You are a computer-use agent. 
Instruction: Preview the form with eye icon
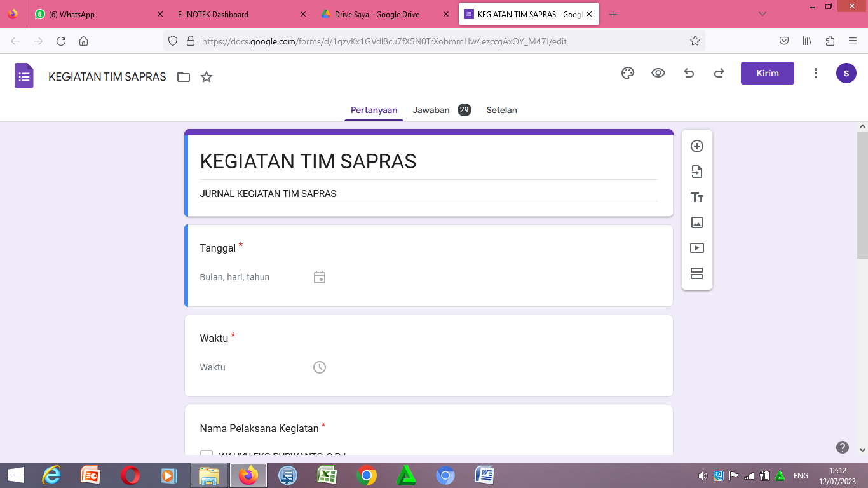[658, 73]
